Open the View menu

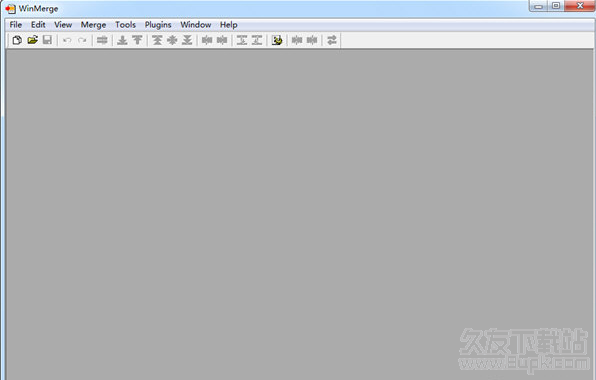[x=63, y=25]
